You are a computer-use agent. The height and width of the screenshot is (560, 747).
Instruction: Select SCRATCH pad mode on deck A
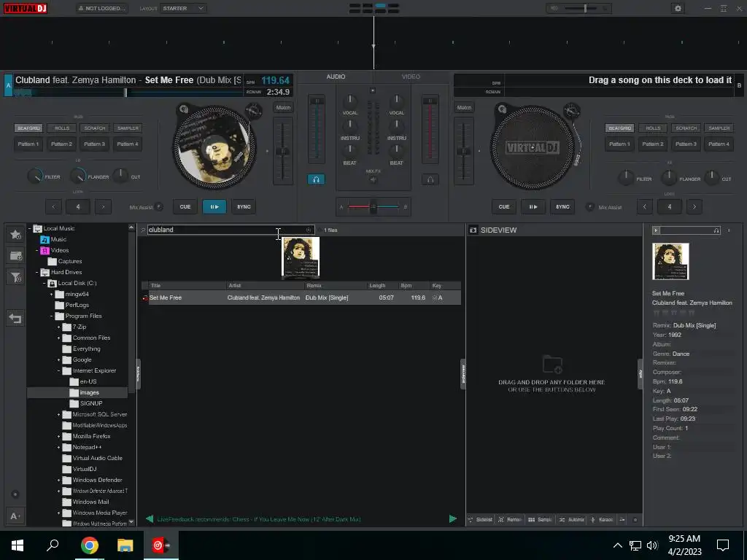point(95,128)
